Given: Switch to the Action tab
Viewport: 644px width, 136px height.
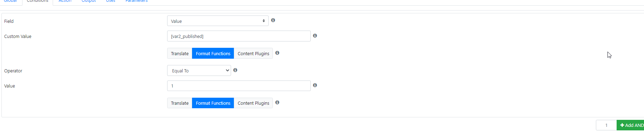Looking at the screenshot, I should (65, 1).
